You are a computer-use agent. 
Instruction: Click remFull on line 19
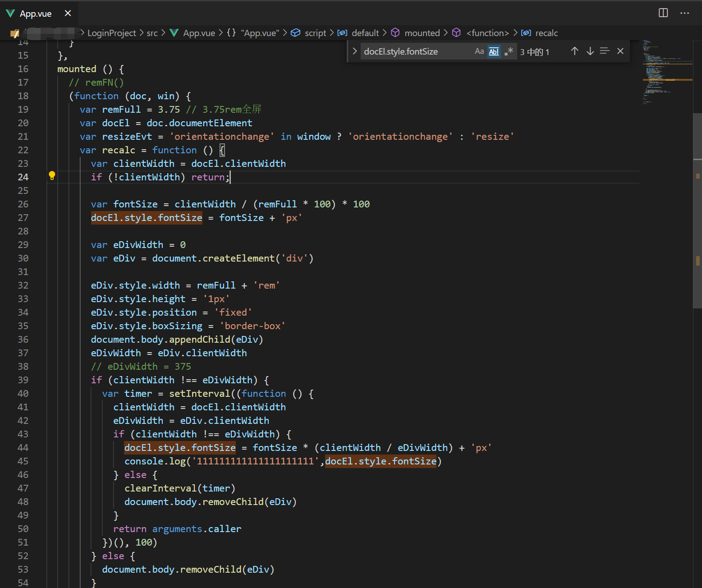121,110
